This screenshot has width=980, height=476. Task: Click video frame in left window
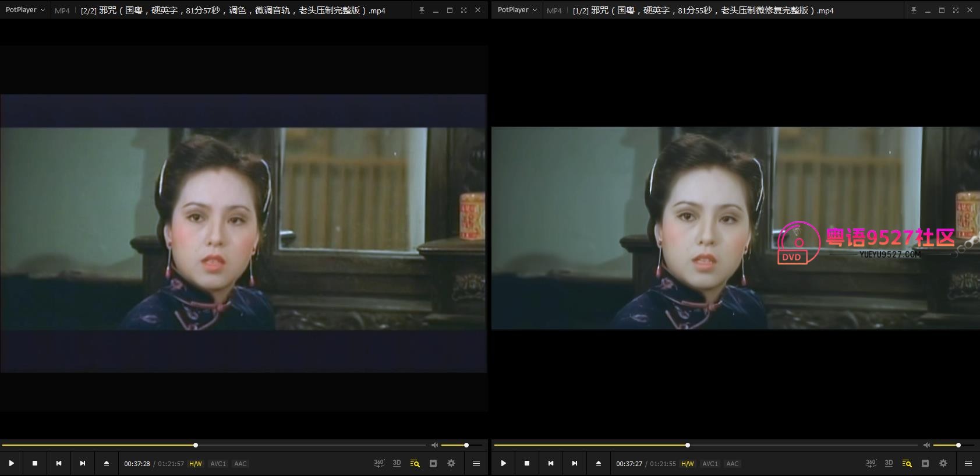tap(243, 229)
